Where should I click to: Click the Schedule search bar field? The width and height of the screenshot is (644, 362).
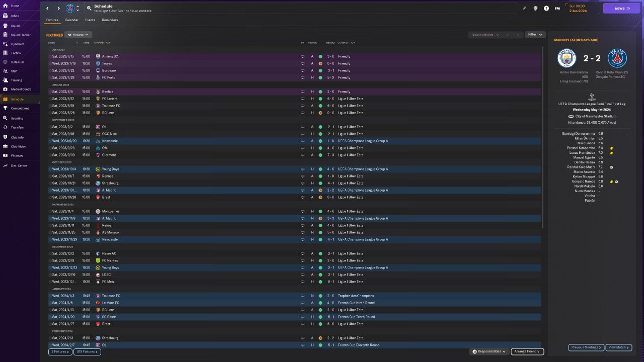[300, 8]
